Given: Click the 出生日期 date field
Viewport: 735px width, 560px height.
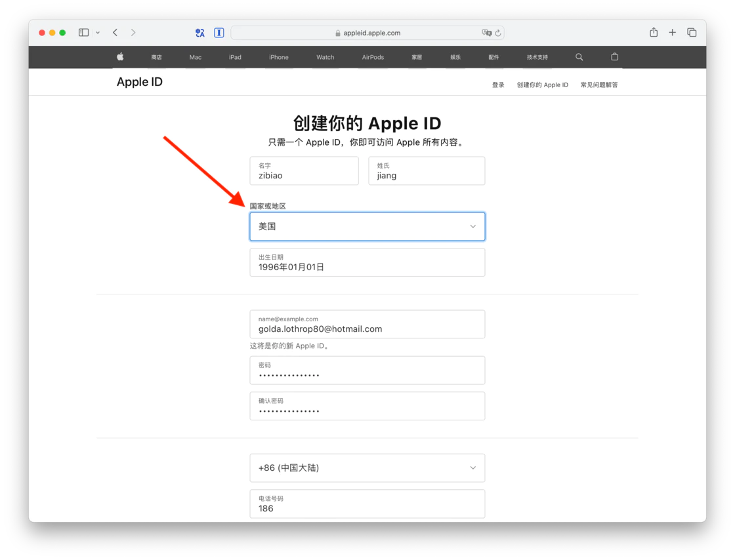Looking at the screenshot, I should (x=367, y=262).
